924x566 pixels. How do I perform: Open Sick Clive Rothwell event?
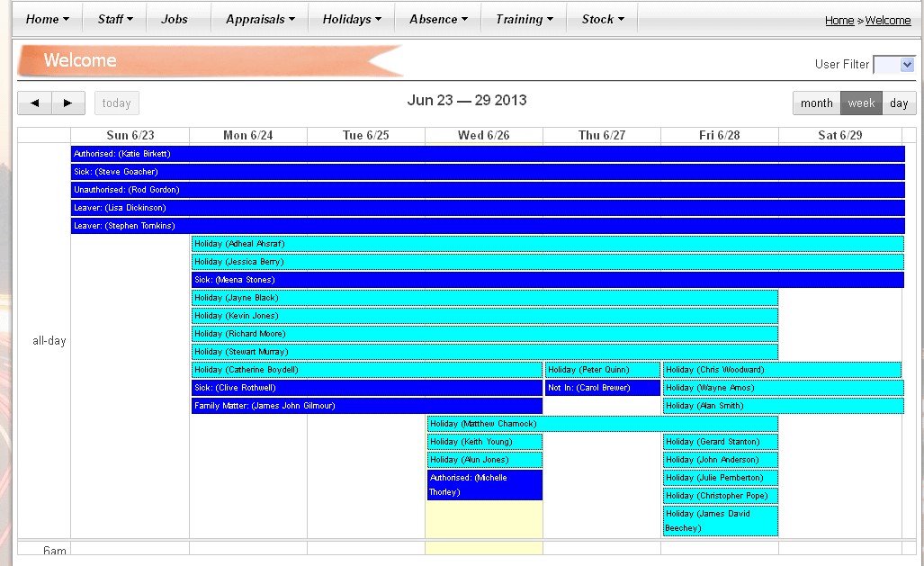pos(367,388)
